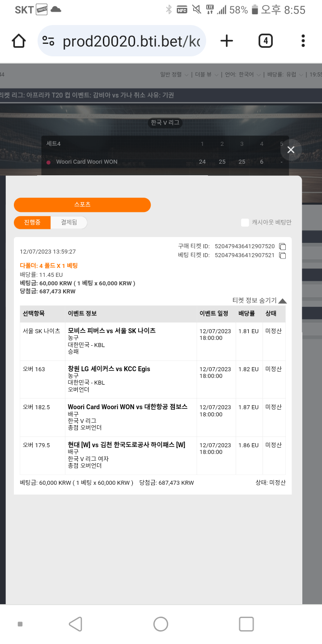Screen dimensions: 322x644
Task: Open Chrome three-dot overflow menu
Action: pyautogui.click(x=303, y=41)
